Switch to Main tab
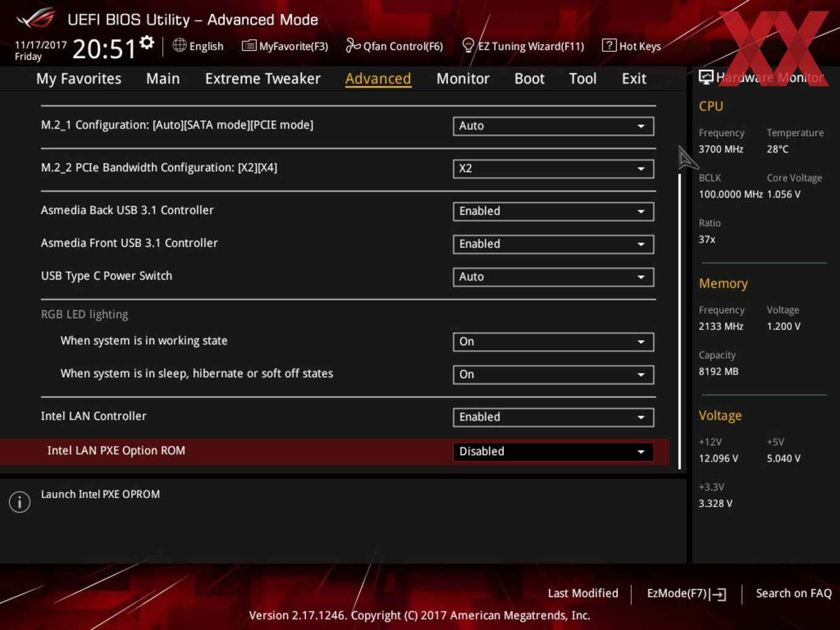Viewport: 840px width, 630px height. [x=163, y=78]
